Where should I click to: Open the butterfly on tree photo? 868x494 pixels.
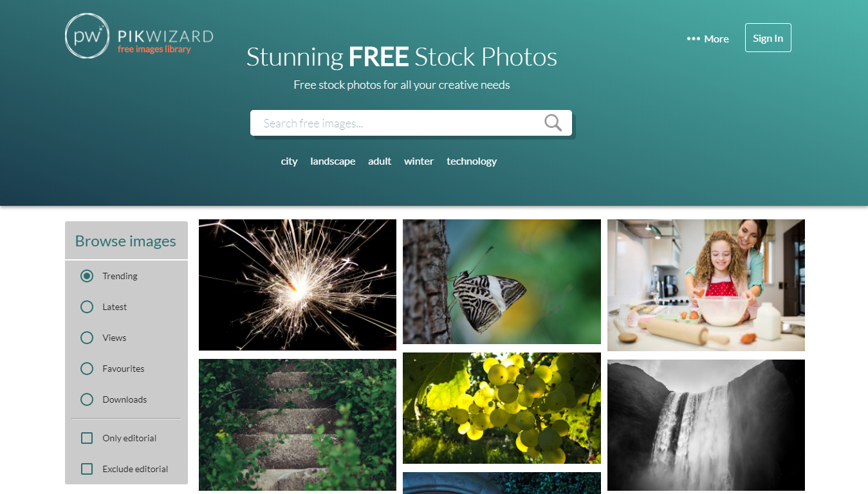502,282
